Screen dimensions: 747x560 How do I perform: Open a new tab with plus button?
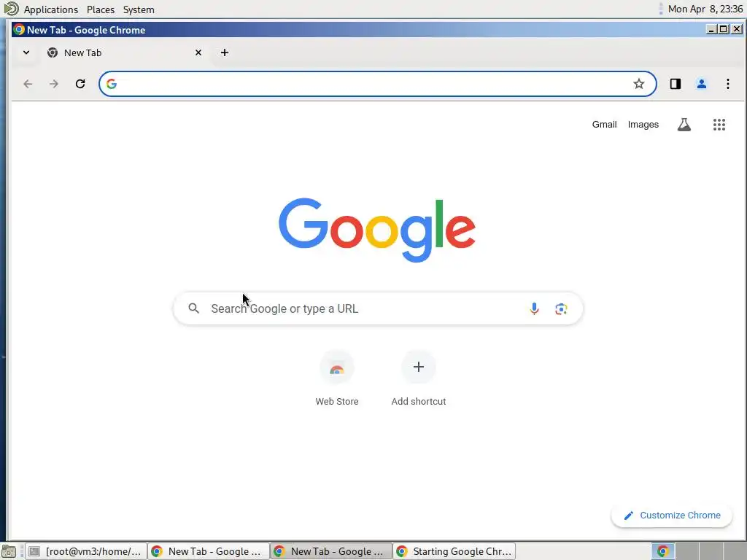[225, 52]
